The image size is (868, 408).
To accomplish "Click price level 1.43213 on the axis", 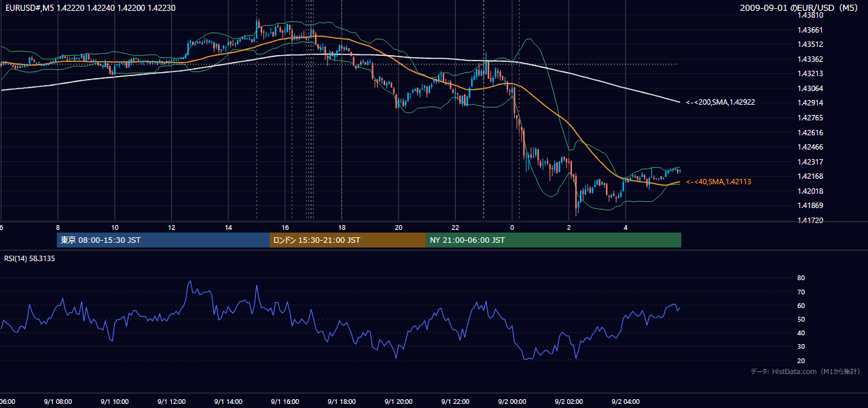I will (811, 73).
